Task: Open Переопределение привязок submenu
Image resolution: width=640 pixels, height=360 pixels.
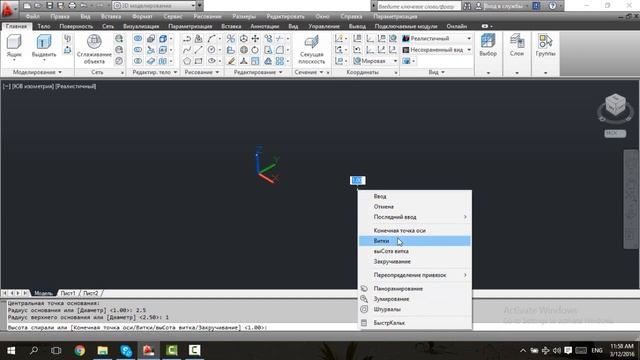Action: pyautogui.click(x=415, y=275)
